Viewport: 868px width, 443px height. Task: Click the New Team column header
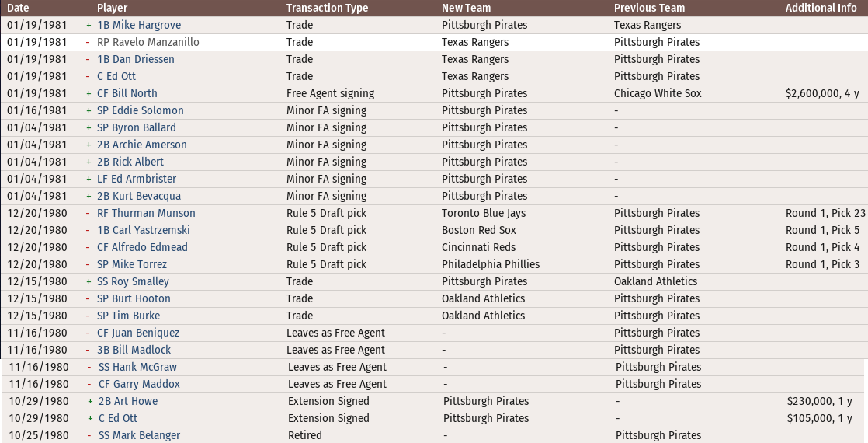(466, 8)
